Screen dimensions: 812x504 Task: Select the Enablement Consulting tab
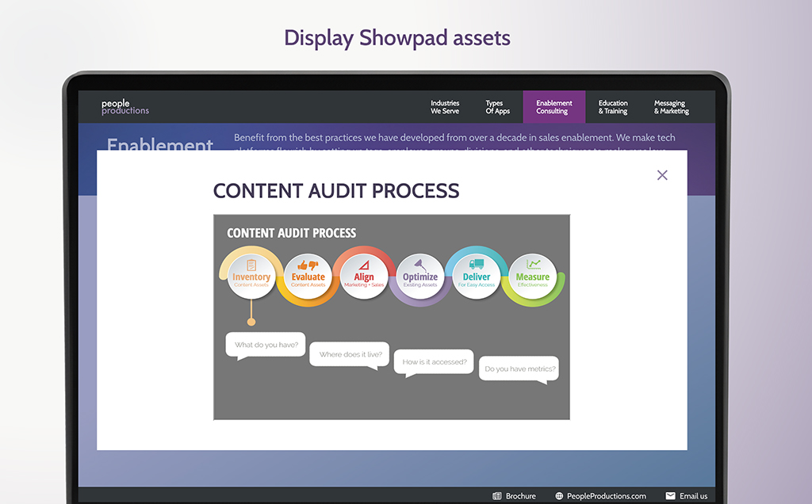click(553, 107)
